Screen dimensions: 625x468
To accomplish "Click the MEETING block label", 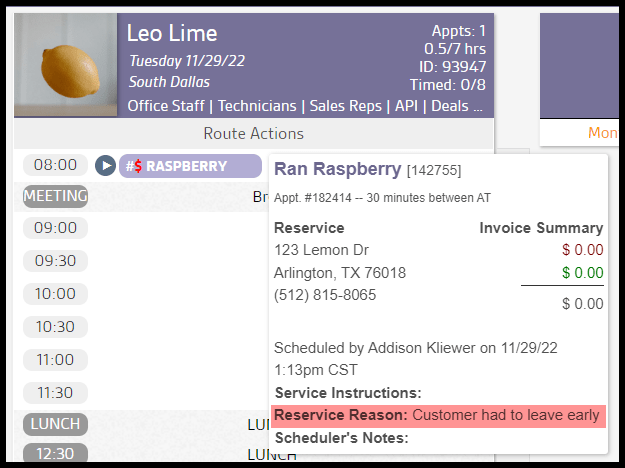I will coord(55,196).
